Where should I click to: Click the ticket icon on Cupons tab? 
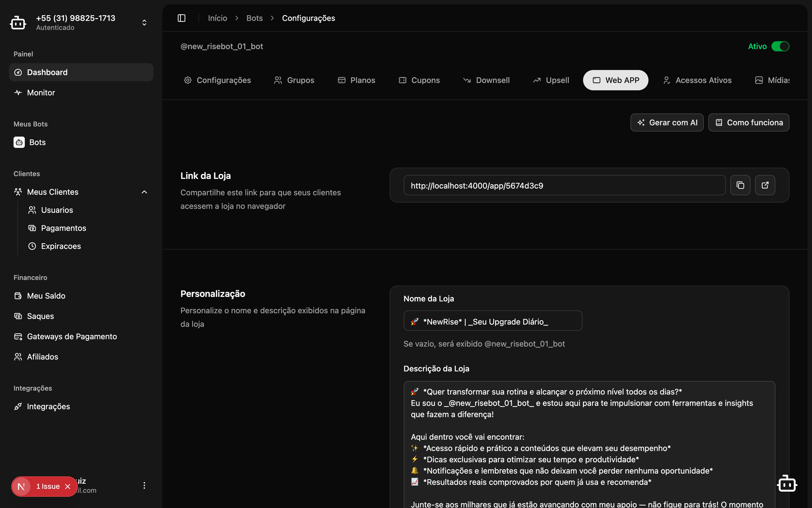tap(403, 80)
